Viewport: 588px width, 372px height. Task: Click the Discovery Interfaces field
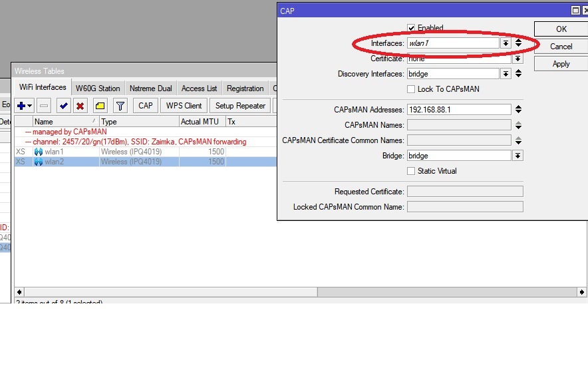(454, 74)
